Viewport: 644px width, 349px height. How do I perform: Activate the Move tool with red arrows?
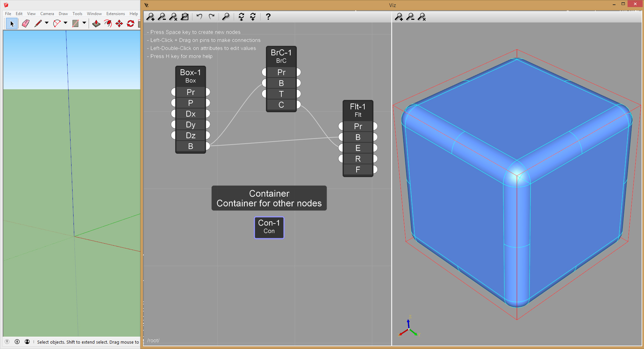119,23
